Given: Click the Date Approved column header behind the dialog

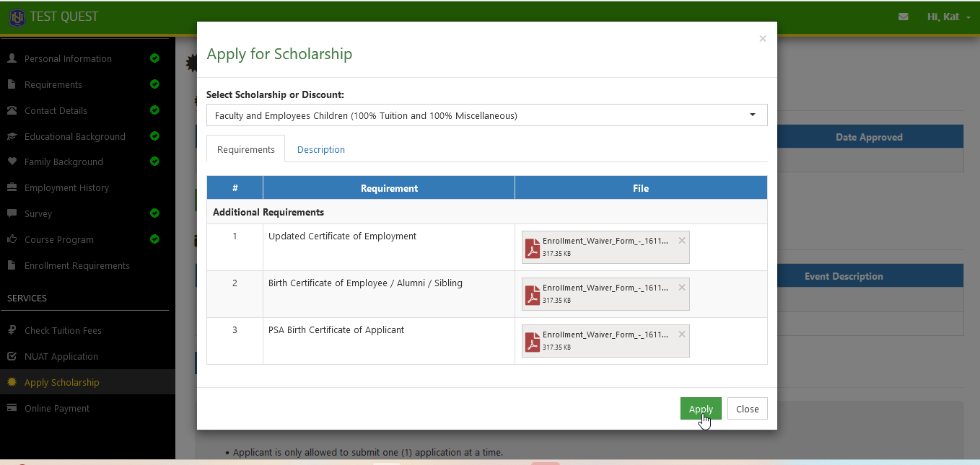Looking at the screenshot, I should [x=869, y=137].
